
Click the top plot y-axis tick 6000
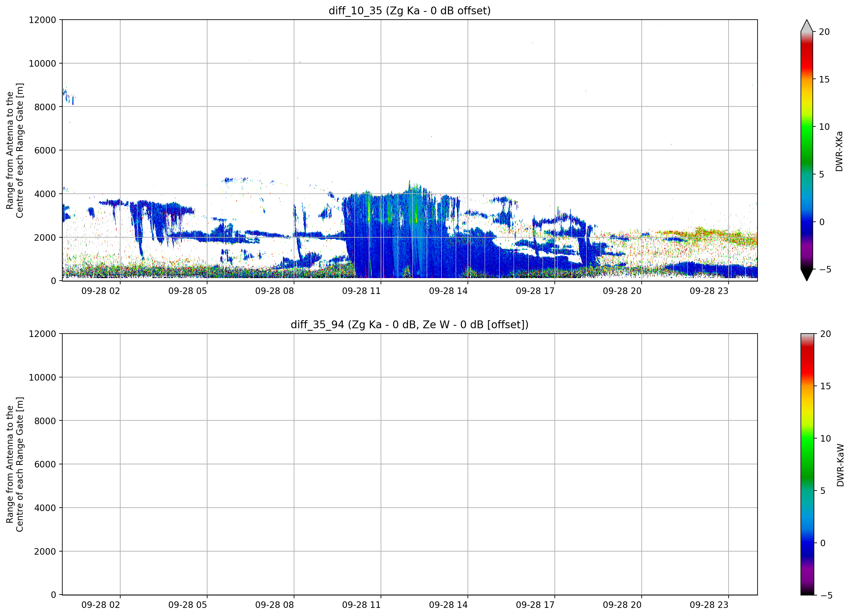pyautogui.click(x=45, y=150)
